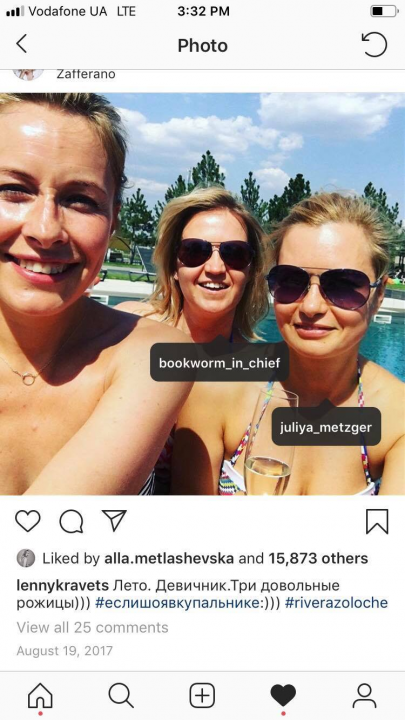
Task: Open the Search tab
Action: (x=121, y=696)
